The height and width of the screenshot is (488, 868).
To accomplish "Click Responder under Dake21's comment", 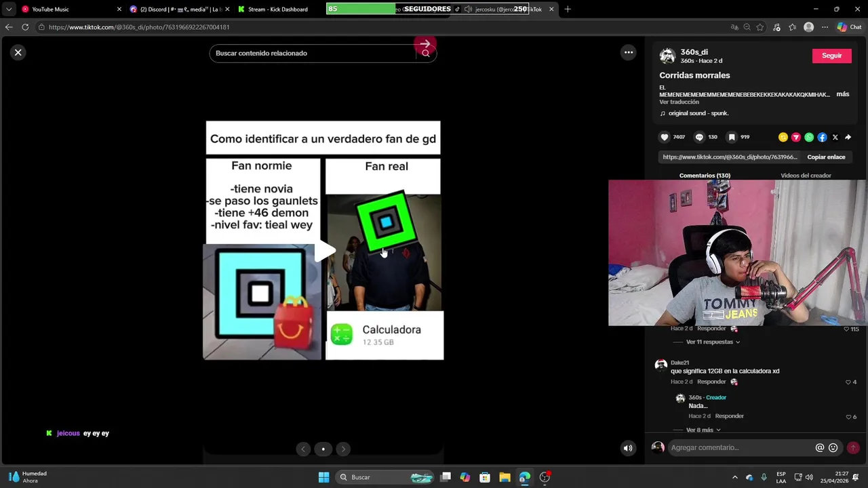I will (x=711, y=382).
